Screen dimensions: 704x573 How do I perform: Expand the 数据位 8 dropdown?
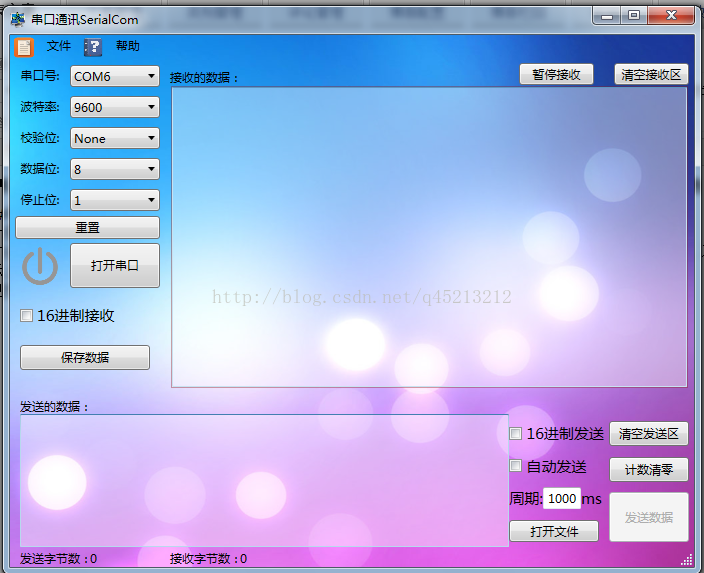pyautogui.click(x=115, y=169)
